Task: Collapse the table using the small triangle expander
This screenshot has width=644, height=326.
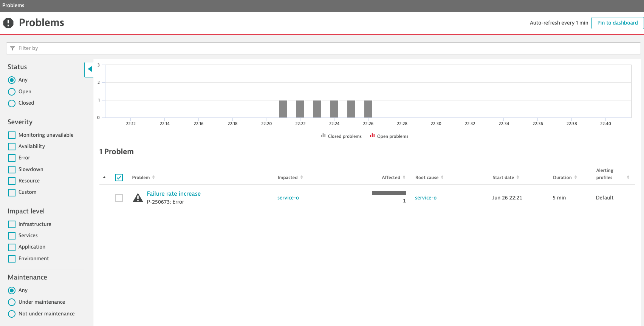Action: click(x=104, y=178)
